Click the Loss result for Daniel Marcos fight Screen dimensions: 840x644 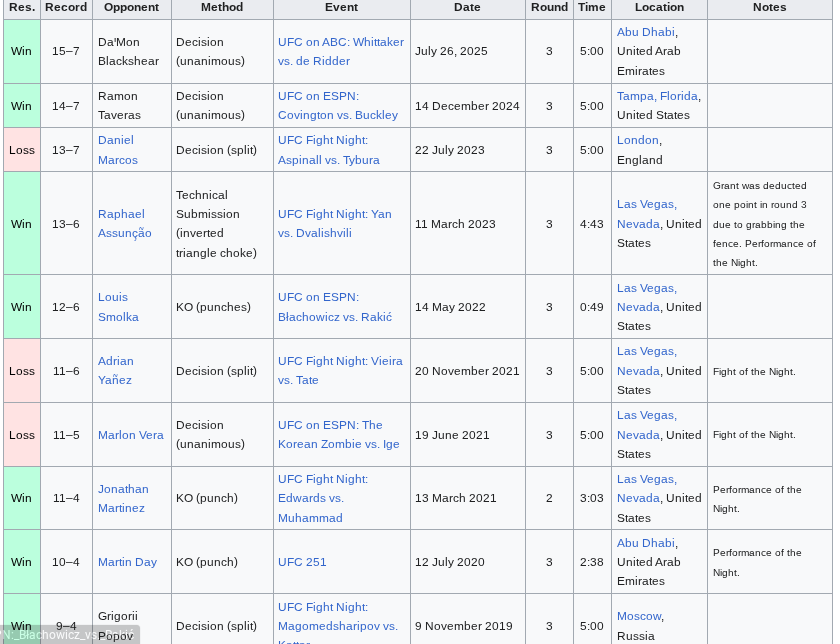(22, 150)
